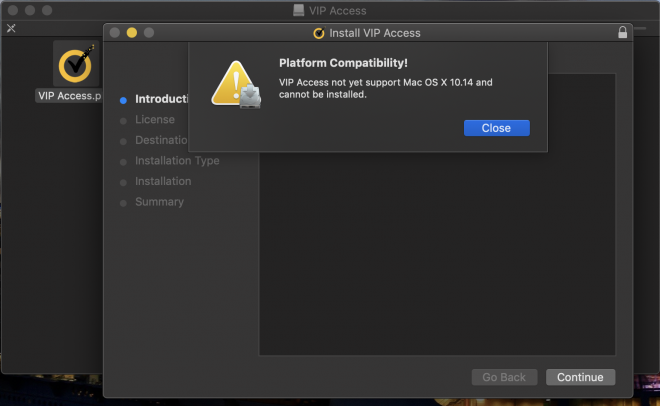Select the Introduction step in sidebar
Screen dimensions: 660x406
click(x=162, y=99)
